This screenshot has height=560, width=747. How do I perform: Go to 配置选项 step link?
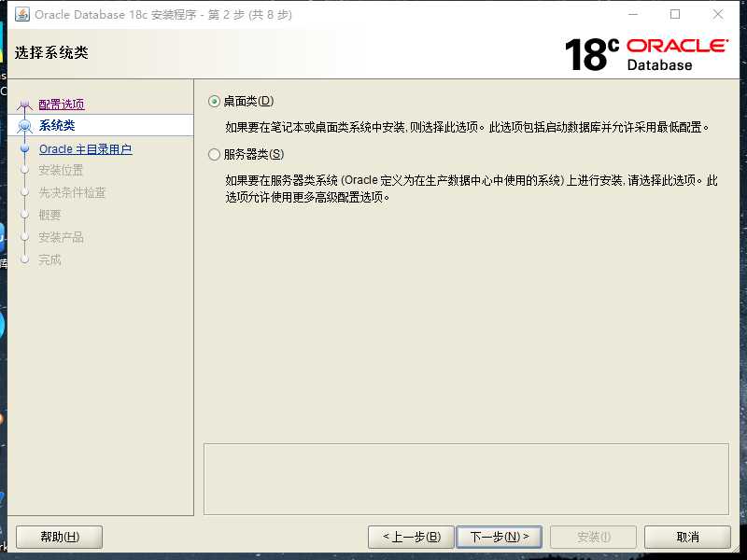[62, 105]
